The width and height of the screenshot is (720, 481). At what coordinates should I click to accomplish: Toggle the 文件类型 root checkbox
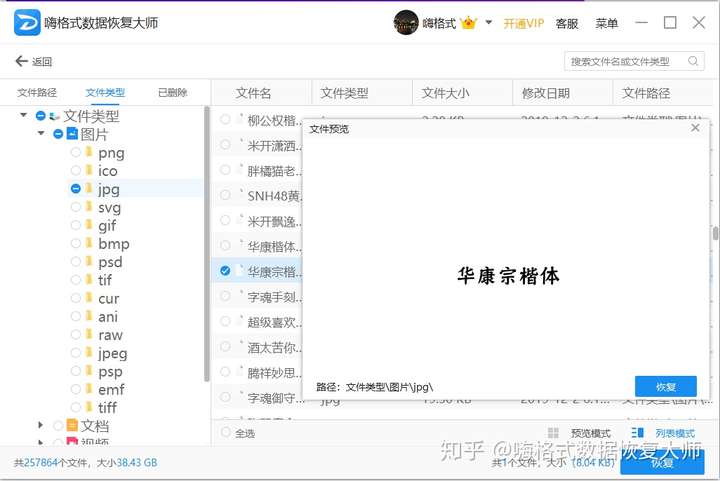click(x=40, y=116)
